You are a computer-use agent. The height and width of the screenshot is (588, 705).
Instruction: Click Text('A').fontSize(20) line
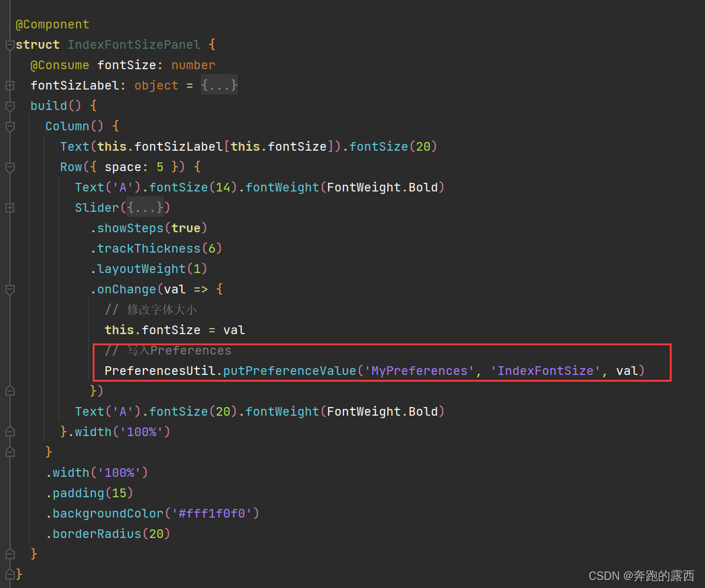(260, 411)
